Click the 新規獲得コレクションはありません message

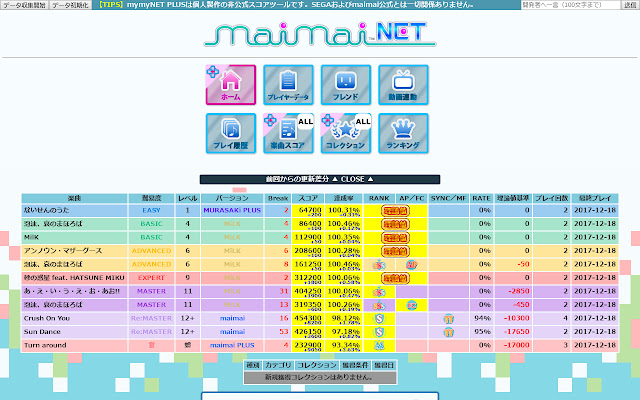(x=320, y=378)
